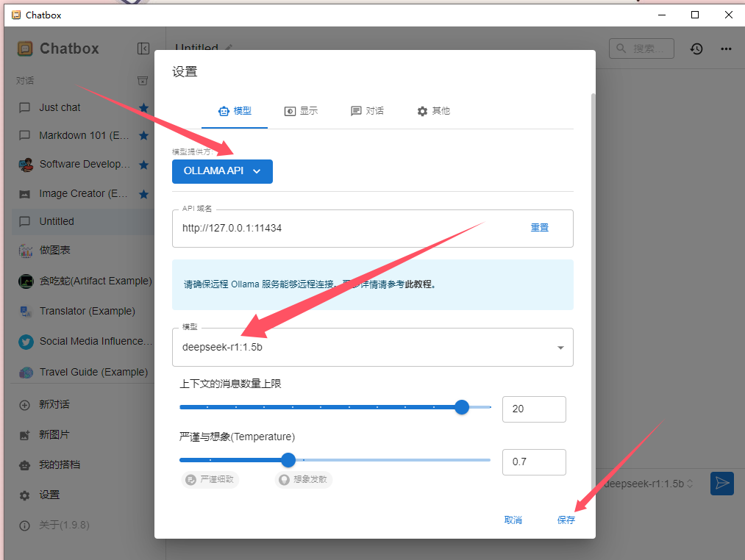Click the star next to Just chat
The height and width of the screenshot is (560, 745).
(144, 108)
